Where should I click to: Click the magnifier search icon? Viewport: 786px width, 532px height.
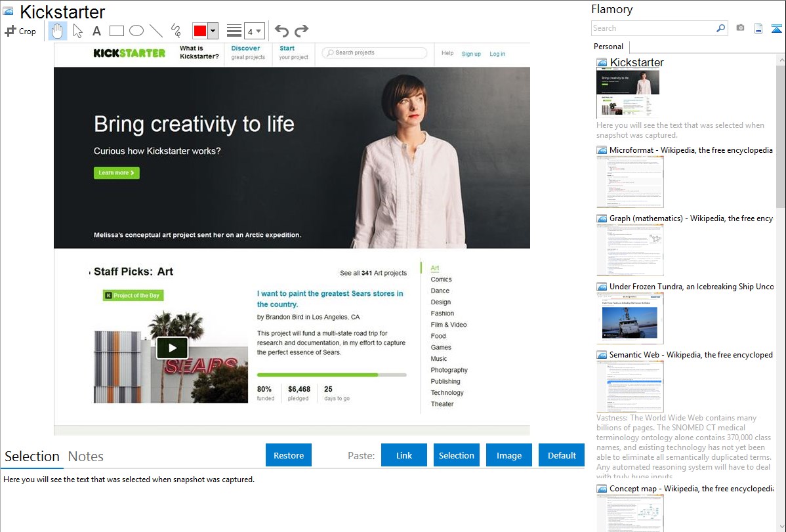click(720, 28)
